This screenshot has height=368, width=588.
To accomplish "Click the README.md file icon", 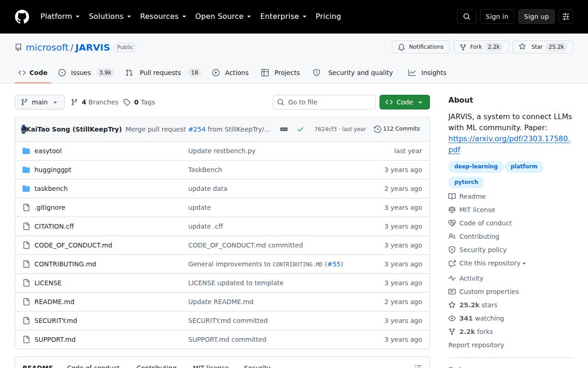I will pyautogui.click(x=26, y=302).
